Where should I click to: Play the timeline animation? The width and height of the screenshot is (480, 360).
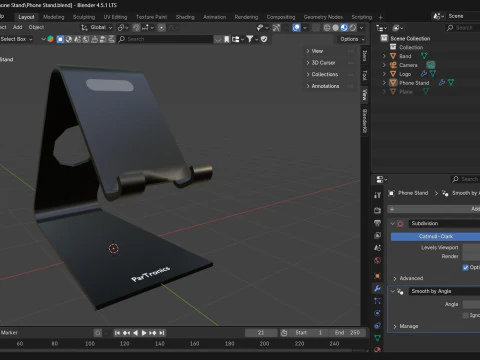(144, 333)
